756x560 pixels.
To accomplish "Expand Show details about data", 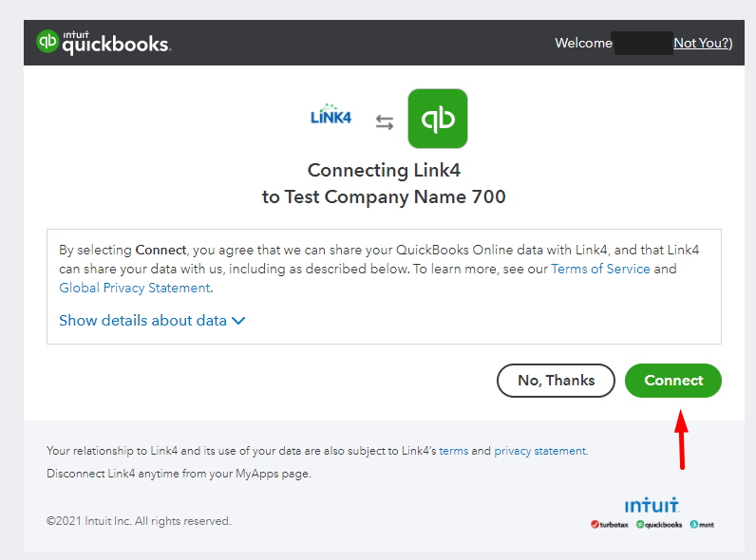I will [152, 321].
